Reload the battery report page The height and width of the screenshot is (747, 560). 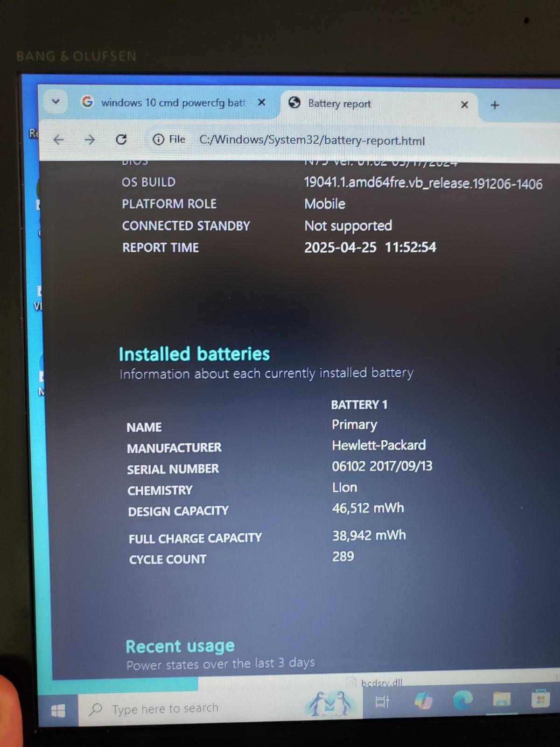click(x=121, y=139)
